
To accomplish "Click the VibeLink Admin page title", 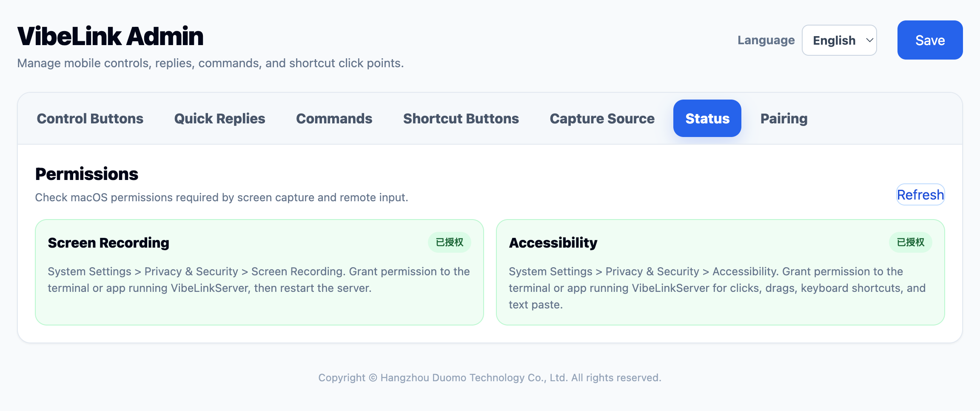I will (x=111, y=37).
